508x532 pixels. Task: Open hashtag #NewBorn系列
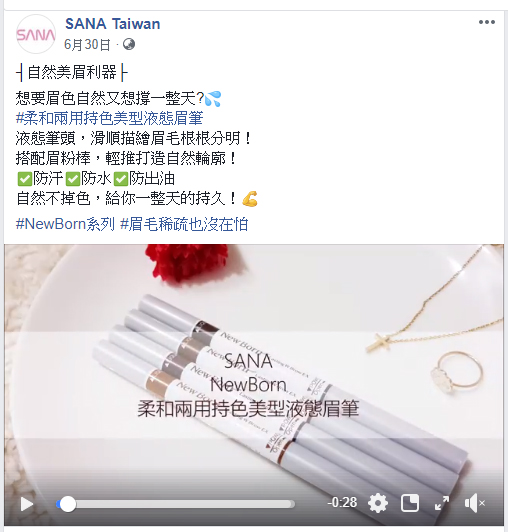(x=65, y=224)
